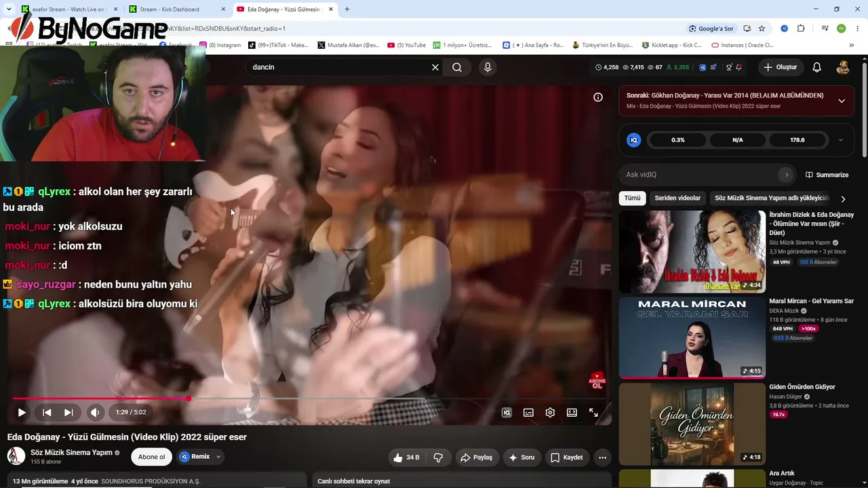
Task: Start voice search with microphone
Action: 487,67
